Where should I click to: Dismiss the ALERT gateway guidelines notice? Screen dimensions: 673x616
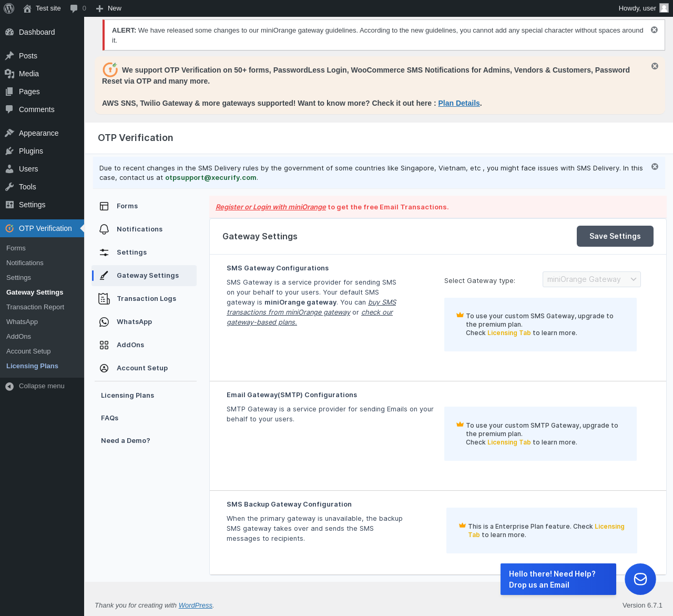tap(654, 30)
